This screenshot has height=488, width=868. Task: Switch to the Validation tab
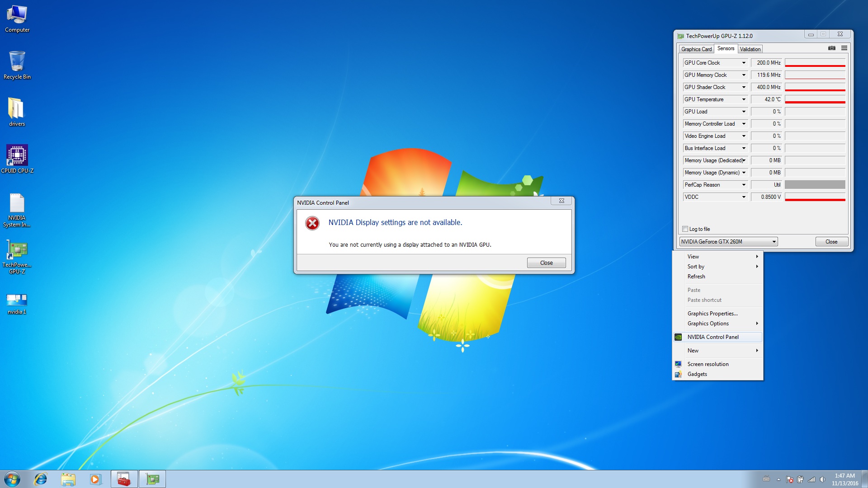coord(750,49)
